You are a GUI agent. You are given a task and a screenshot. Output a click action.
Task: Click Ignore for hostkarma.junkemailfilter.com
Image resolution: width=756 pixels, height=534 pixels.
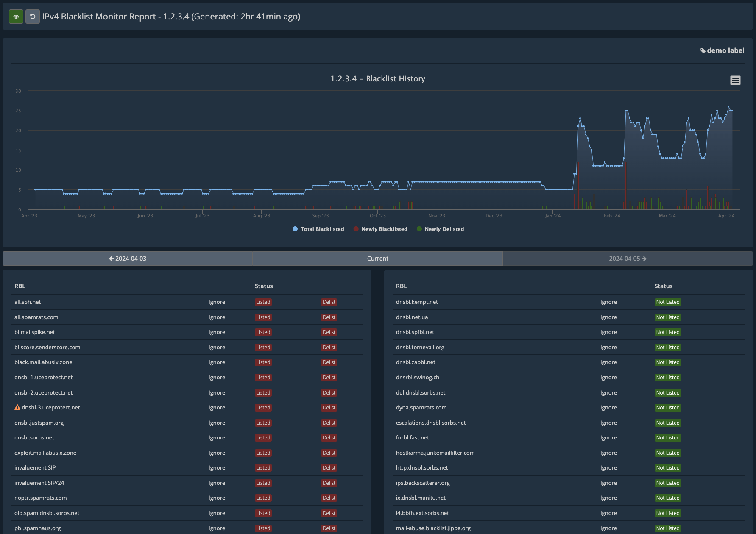click(608, 453)
